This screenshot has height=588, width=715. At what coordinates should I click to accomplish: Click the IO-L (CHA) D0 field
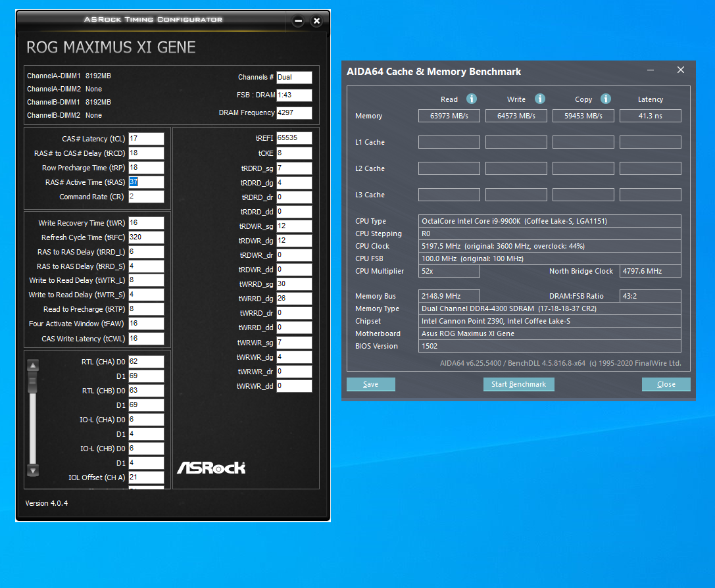pos(146,420)
